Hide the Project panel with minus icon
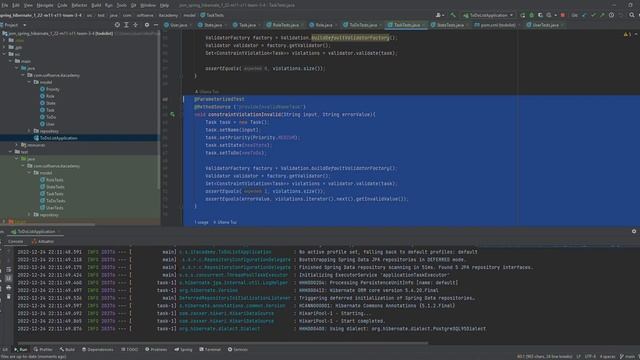The width and height of the screenshot is (640, 360). click(156, 25)
